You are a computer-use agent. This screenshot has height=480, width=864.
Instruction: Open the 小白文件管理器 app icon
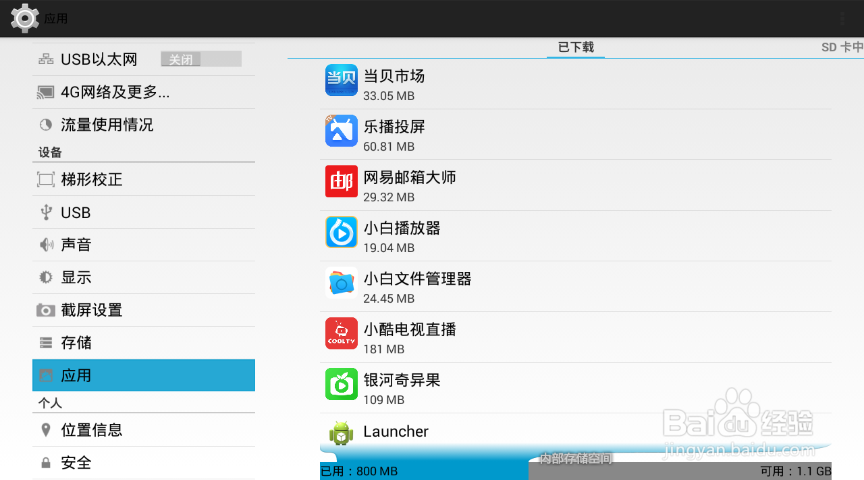pyautogui.click(x=341, y=283)
